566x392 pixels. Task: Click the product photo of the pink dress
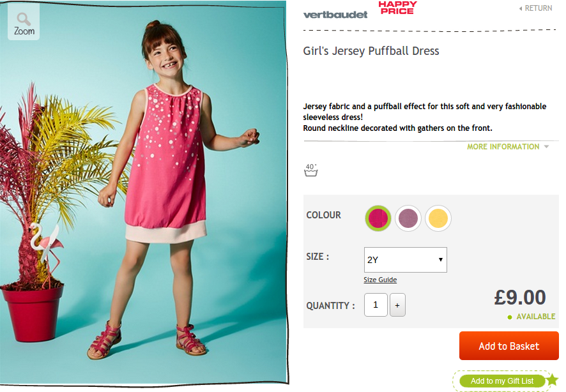144,193
